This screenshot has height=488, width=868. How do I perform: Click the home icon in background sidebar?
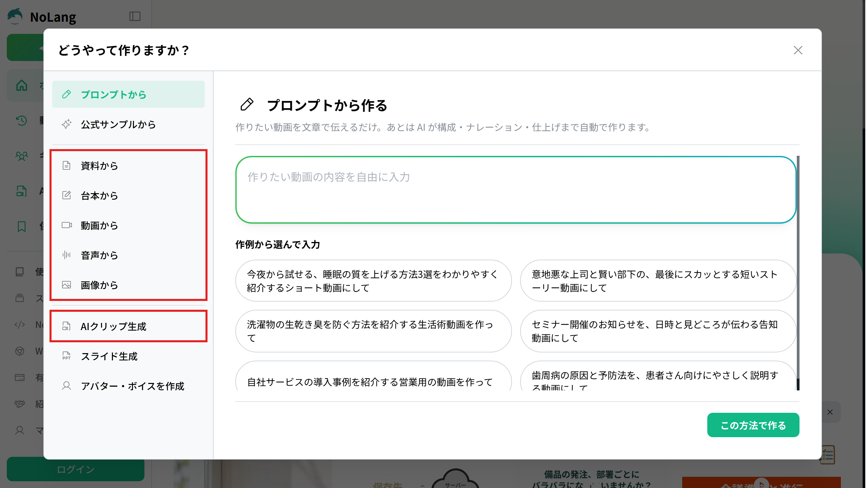tap(22, 85)
